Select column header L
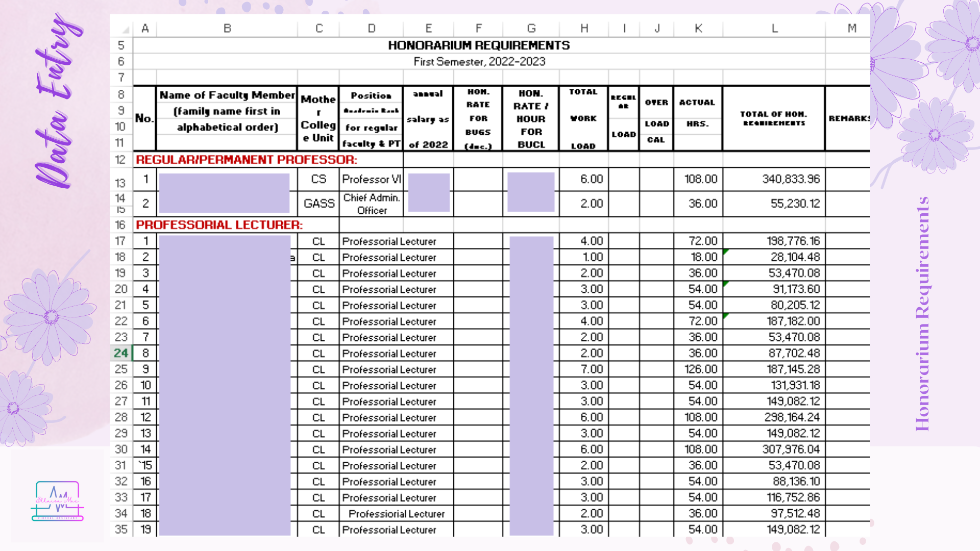This screenshot has height=551, width=980. [x=774, y=29]
